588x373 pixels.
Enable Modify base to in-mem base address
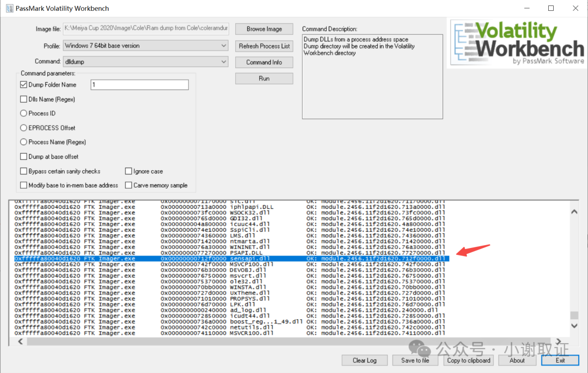[x=23, y=185]
